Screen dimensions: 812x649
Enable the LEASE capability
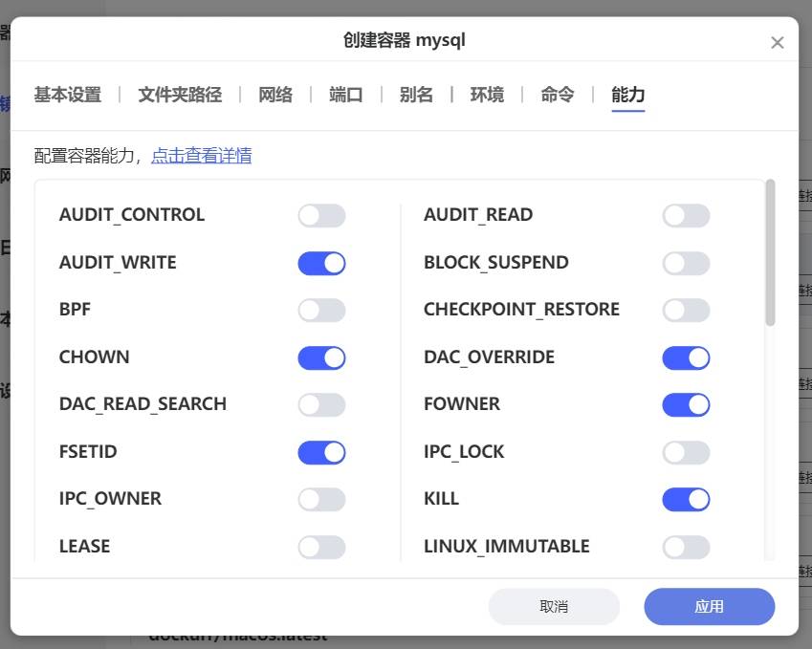(x=321, y=546)
